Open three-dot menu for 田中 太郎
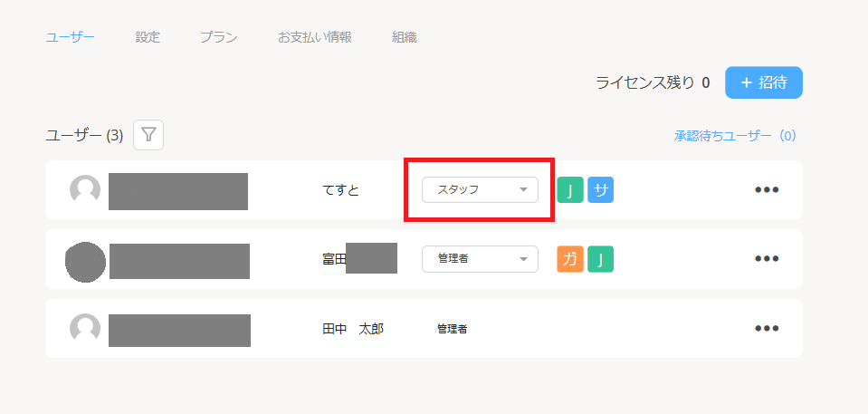This screenshot has width=868, height=414. (x=767, y=329)
